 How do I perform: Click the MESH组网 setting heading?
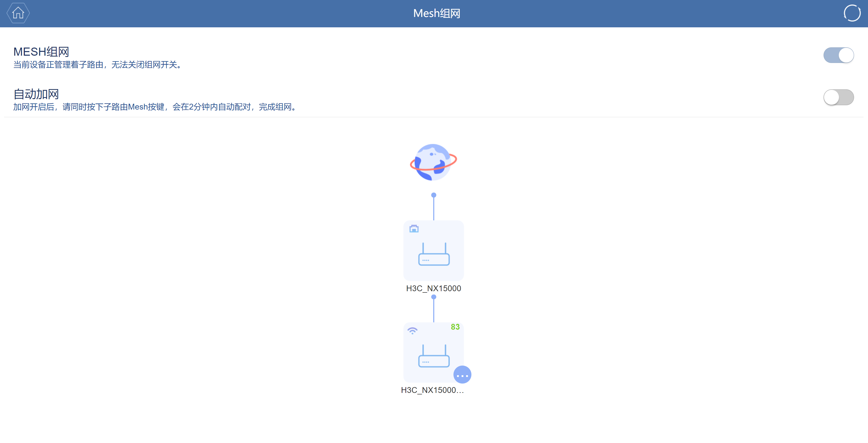(41, 52)
